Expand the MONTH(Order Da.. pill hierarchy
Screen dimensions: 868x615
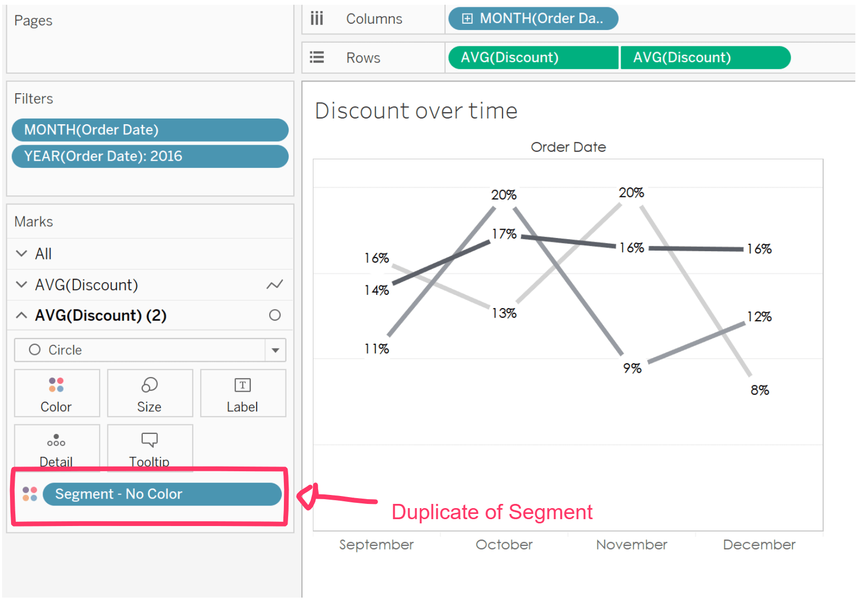[466, 18]
